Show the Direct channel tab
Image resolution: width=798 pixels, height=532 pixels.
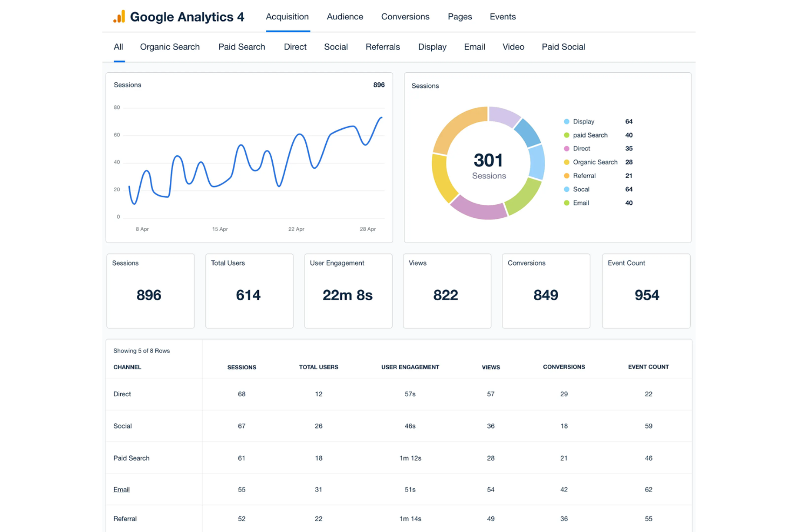[295, 47]
